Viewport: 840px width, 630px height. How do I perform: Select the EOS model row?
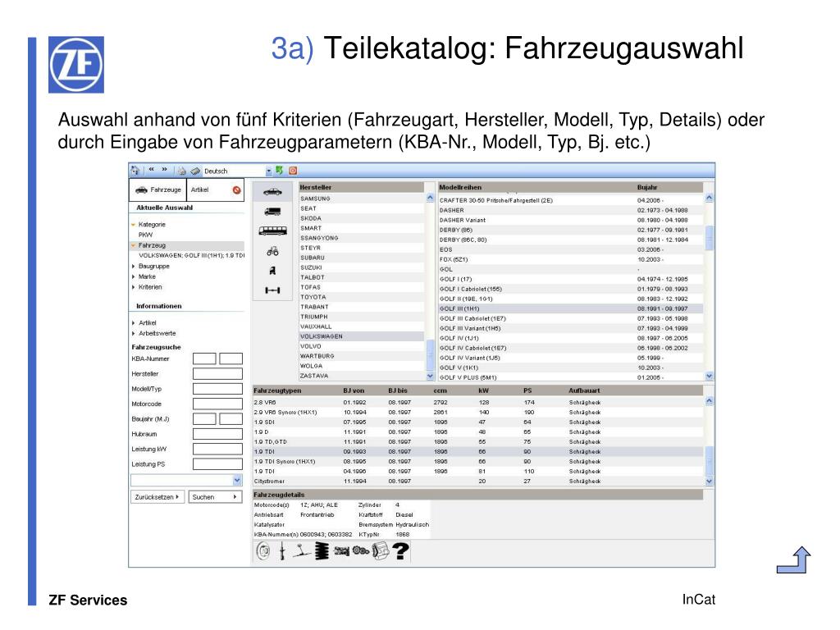click(571, 249)
